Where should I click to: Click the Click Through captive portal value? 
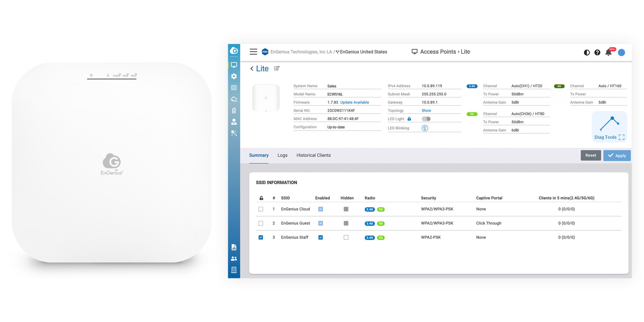pos(488,223)
